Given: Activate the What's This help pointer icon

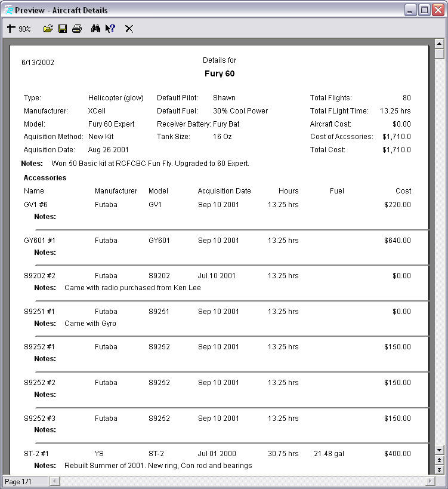Looking at the screenshot, I should tap(110, 29).
